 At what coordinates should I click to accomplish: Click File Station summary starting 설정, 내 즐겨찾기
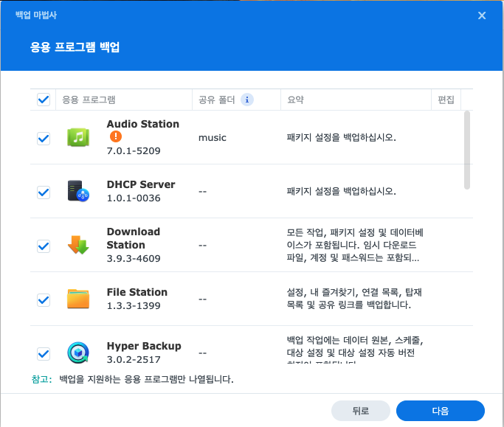pos(354,299)
